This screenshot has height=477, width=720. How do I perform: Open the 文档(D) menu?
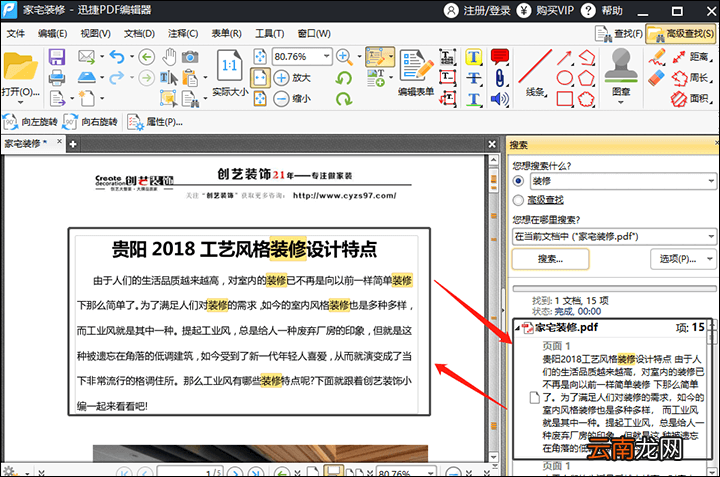click(139, 34)
